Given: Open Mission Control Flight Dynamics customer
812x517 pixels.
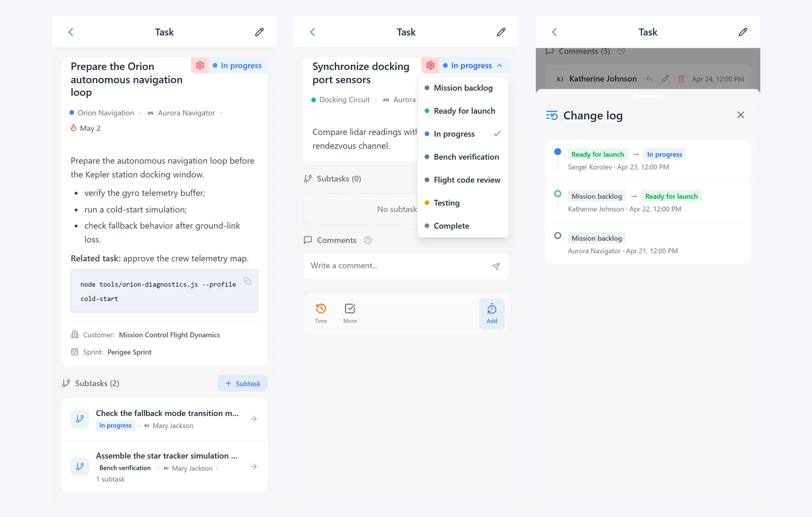Looking at the screenshot, I should click(170, 335).
